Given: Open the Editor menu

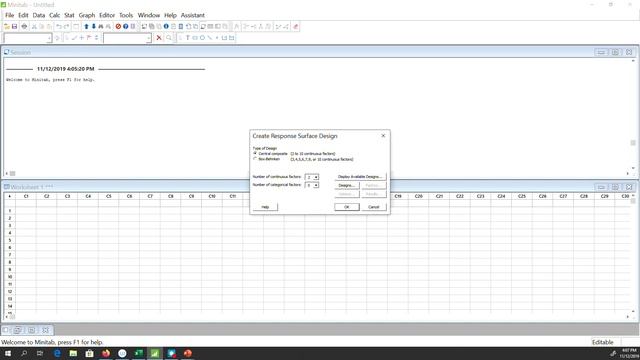Looking at the screenshot, I should [x=107, y=15].
